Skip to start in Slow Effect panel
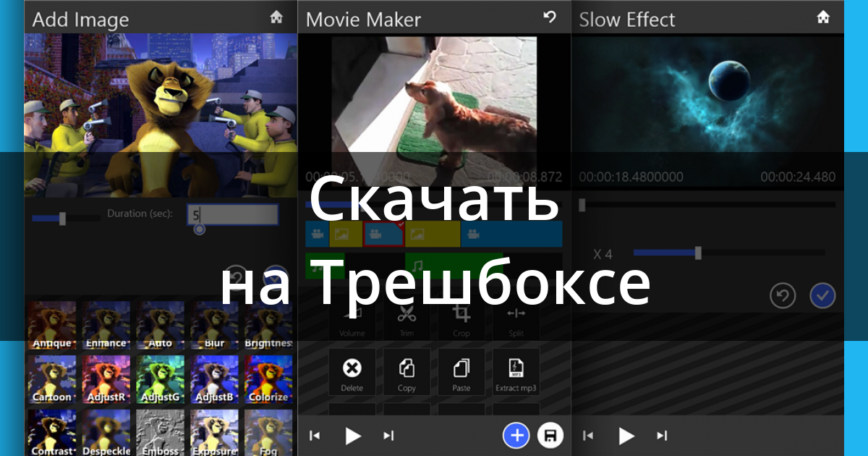Image resolution: width=868 pixels, height=456 pixels. [588, 435]
